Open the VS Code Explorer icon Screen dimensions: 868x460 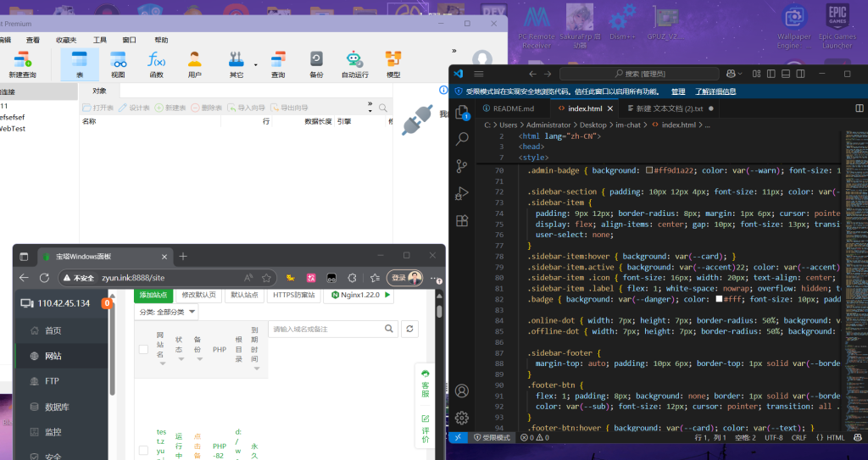(x=462, y=112)
